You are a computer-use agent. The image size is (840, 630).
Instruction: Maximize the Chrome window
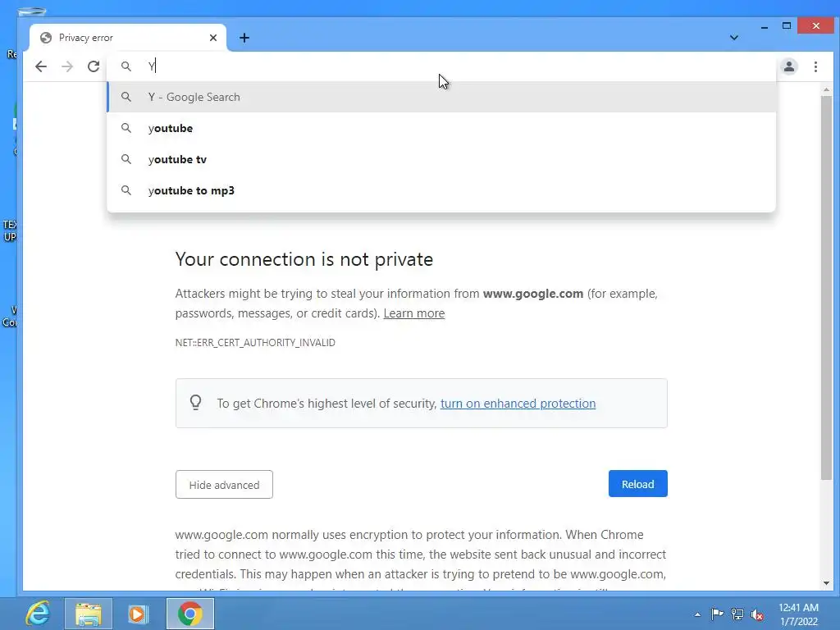[x=787, y=25]
